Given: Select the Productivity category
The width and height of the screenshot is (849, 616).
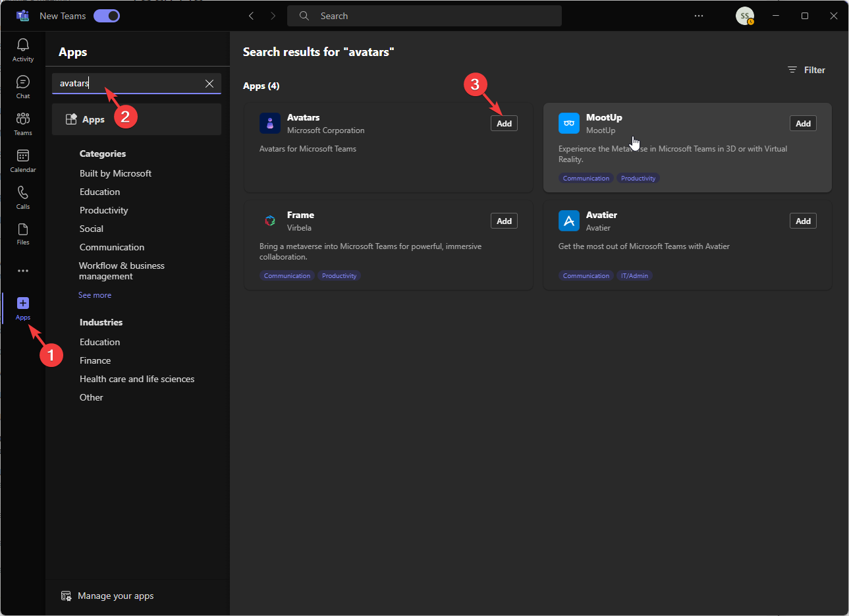Looking at the screenshot, I should pos(103,210).
